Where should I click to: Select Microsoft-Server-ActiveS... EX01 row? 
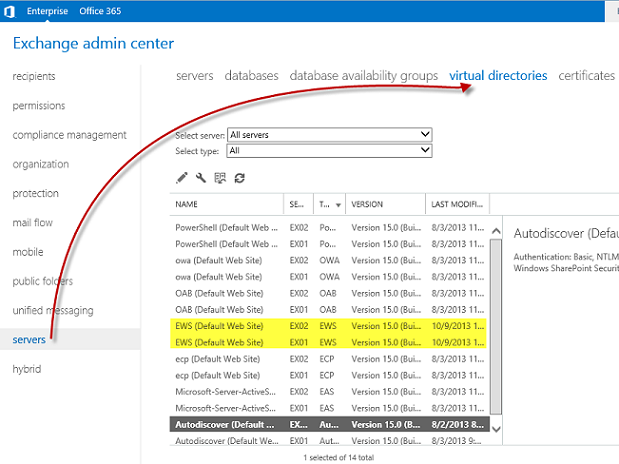pyautogui.click(x=330, y=408)
